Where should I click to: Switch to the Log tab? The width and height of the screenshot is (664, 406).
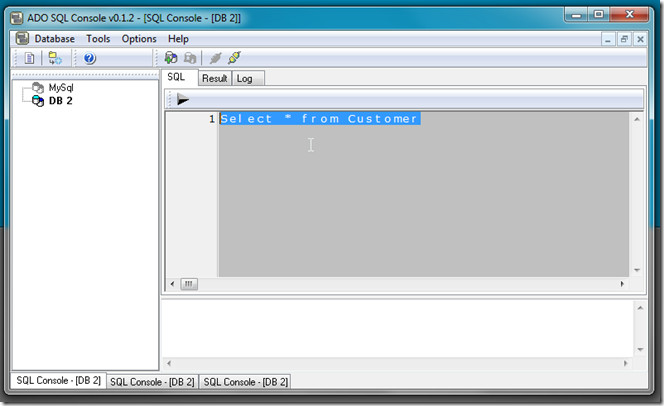(x=248, y=78)
